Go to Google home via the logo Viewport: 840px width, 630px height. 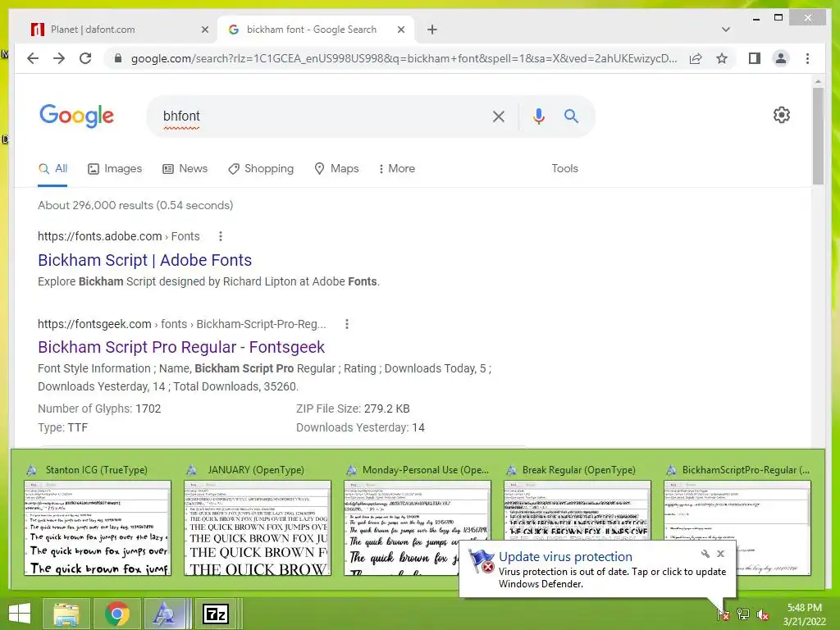coord(76,116)
